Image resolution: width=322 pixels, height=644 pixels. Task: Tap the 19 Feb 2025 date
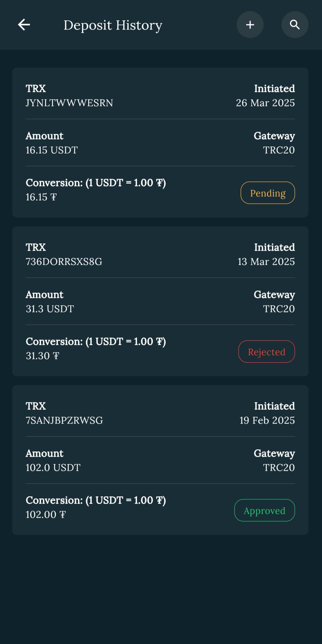(267, 420)
